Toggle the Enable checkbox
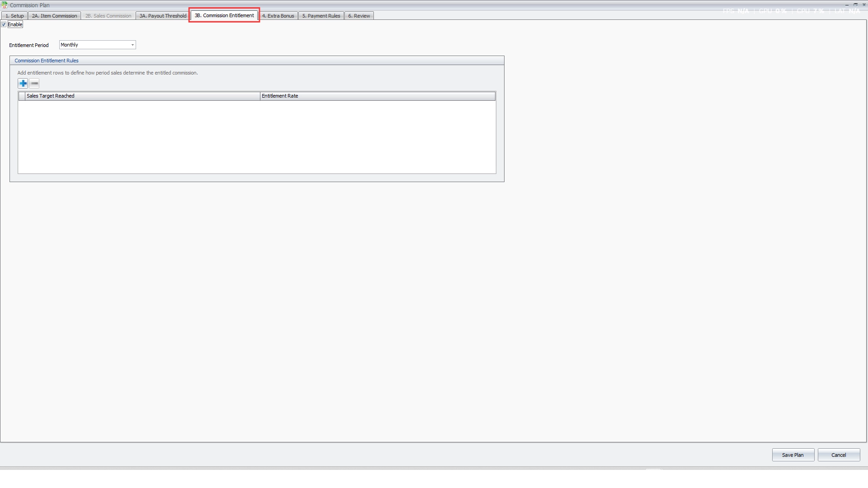Screen dimensions: 868x488 (x=4, y=24)
